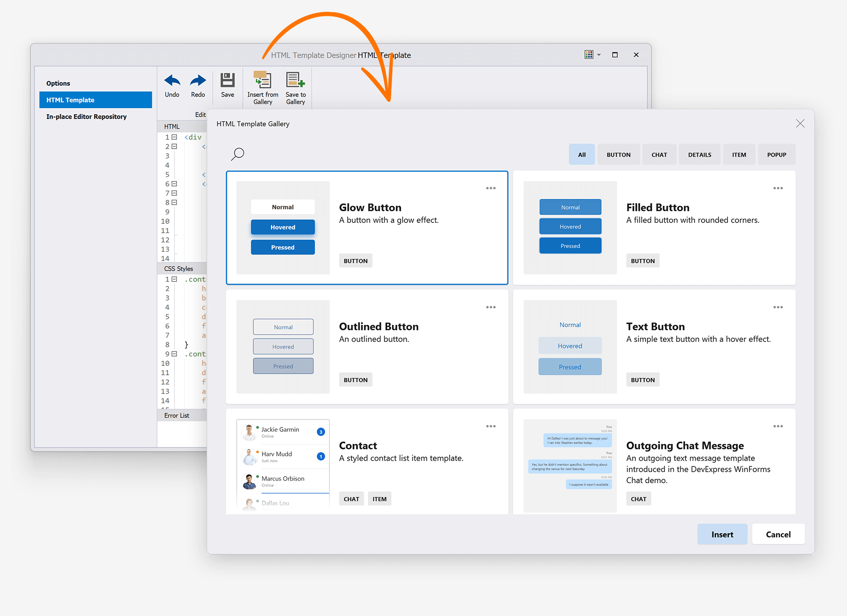Image resolution: width=847 pixels, height=616 pixels.
Task: Select the All filter tab
Action: [582, 154]
